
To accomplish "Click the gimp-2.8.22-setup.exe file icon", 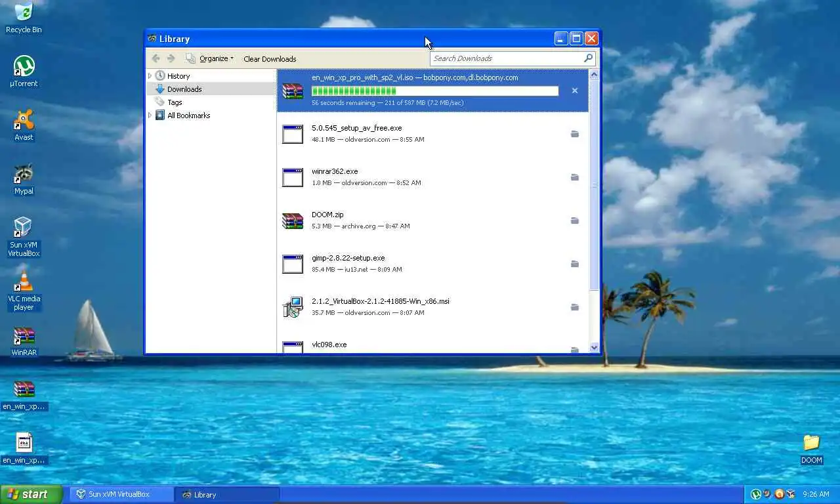I will click(293, 264).
